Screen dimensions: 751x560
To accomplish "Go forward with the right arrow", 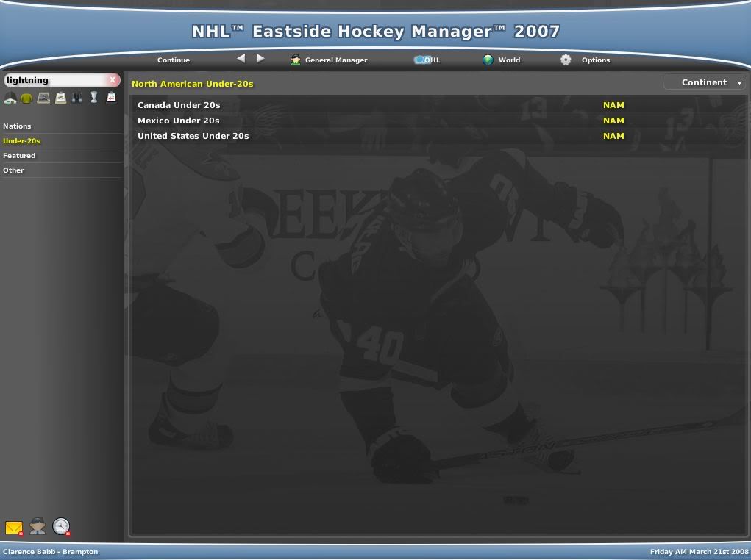I will click(260, 58).
